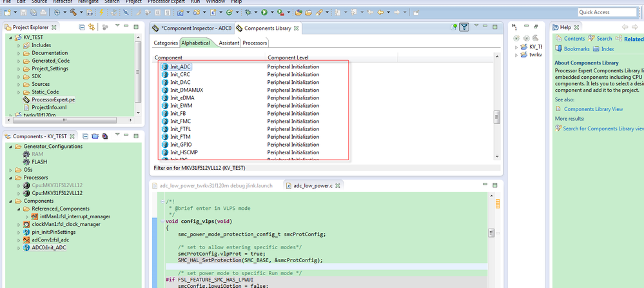Collapse the Generator_Configurations node
This screenshot has width=644, height=288.
(11, 147)
